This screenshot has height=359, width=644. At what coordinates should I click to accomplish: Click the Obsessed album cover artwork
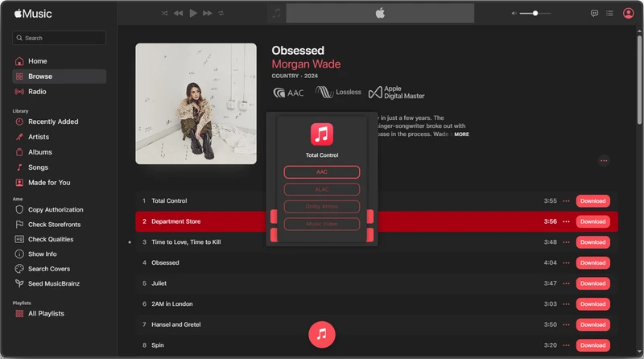[196, 104]
